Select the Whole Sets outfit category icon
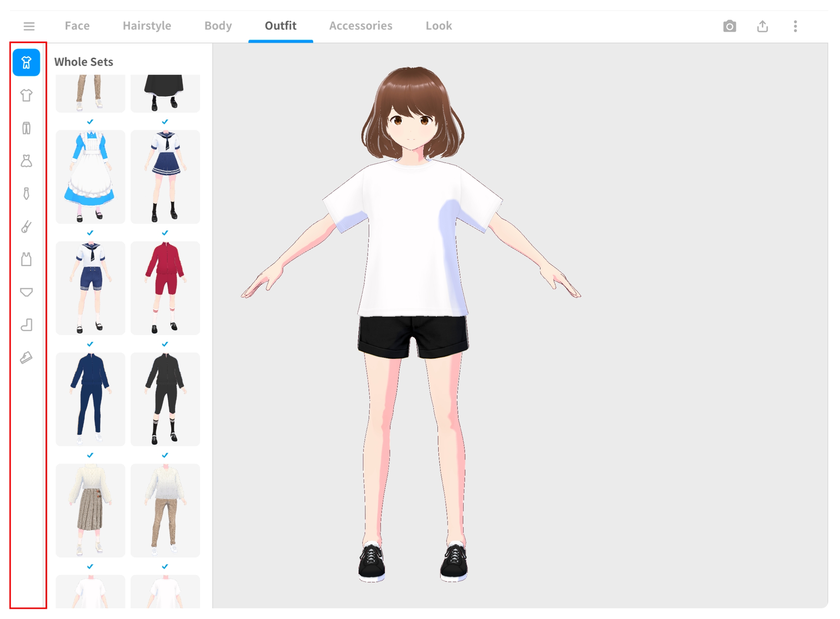Screen dimensions: 840x619 [x=26, y=63]
